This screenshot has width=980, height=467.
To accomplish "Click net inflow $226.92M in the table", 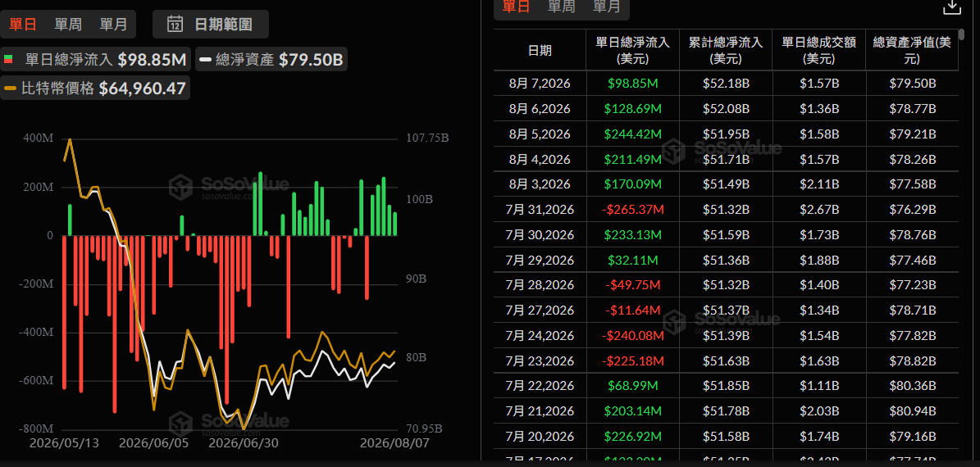I will coord(632,436).
